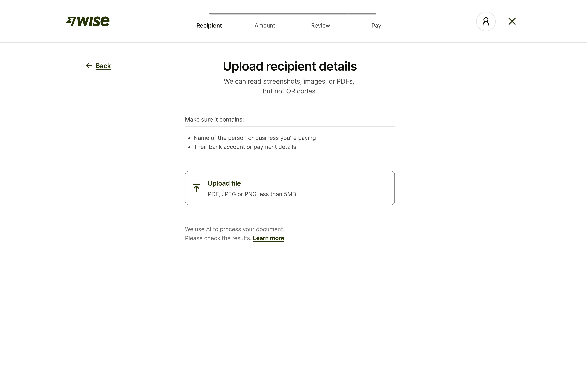Click the left arrow beside Back
This screenshot has width=588, height=367.
89,66
